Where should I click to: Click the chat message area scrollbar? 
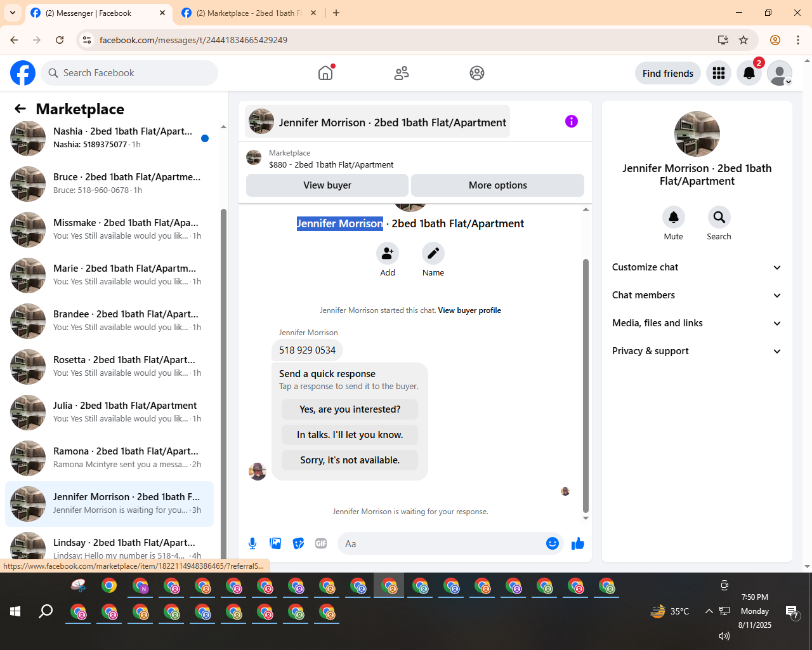coord(586,385)
